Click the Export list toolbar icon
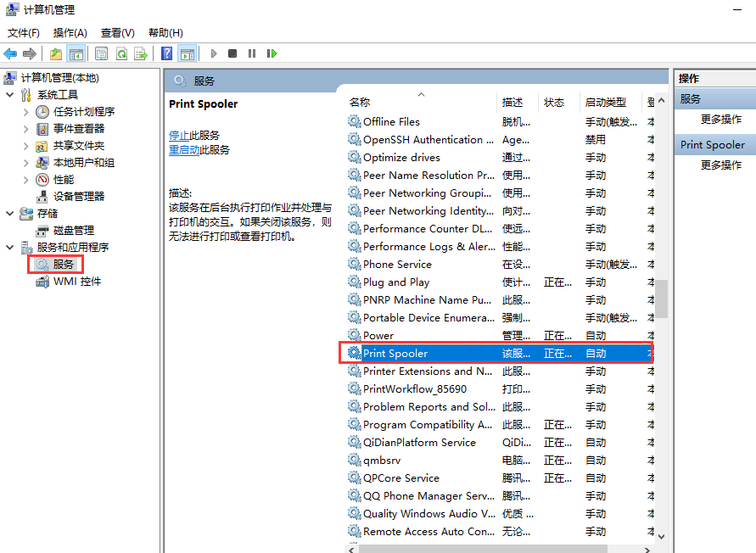Screen dimensions: 756x553 [141, 53]
